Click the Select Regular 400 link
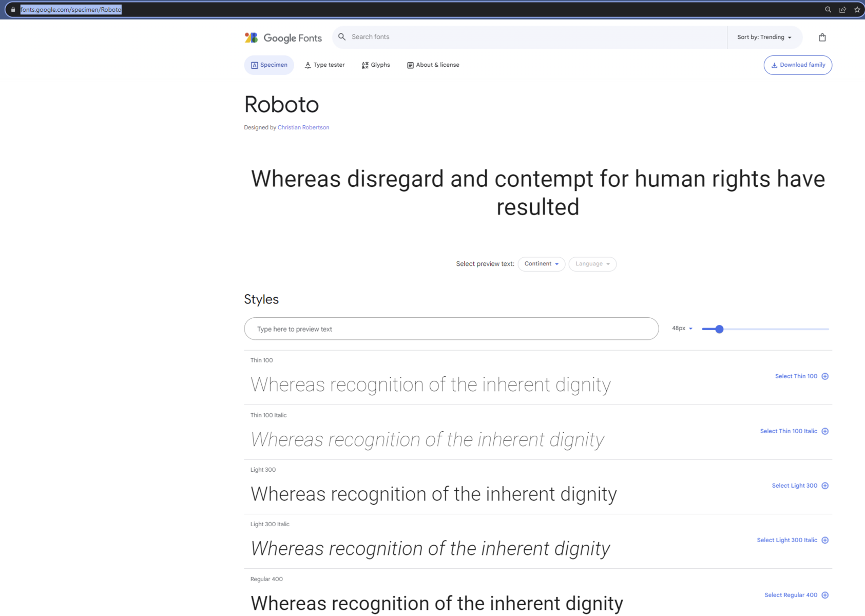 [791, 595]
